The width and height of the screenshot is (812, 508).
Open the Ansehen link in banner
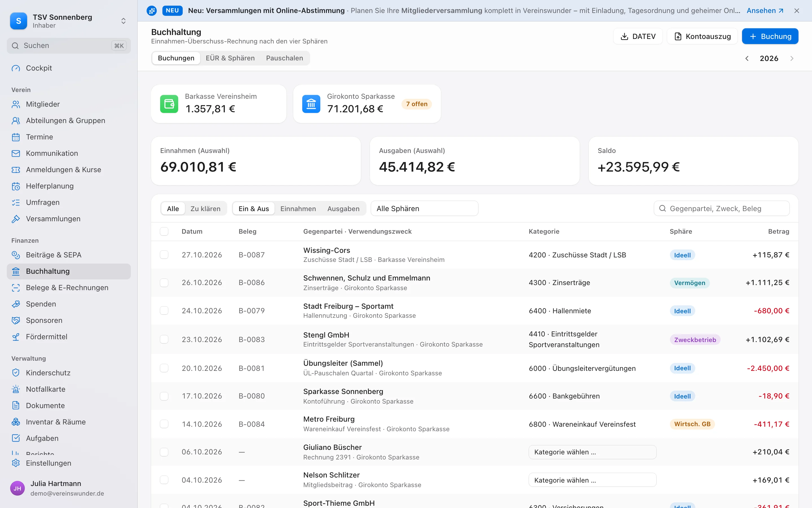(765, 11)
